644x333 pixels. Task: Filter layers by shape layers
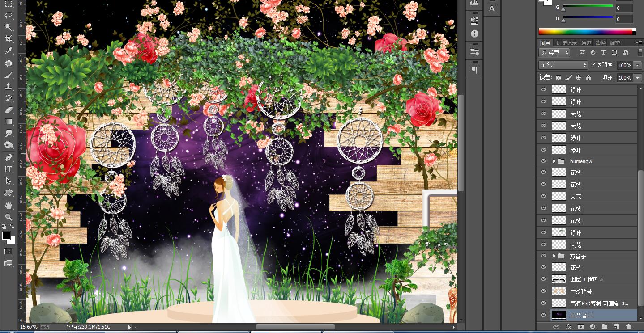[x=614, y=53]
